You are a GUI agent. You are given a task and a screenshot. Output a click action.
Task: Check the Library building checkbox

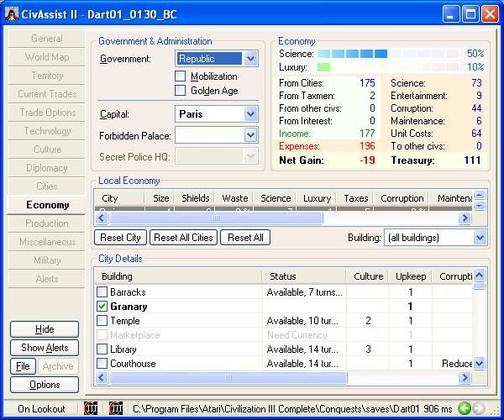coord(102,349)
